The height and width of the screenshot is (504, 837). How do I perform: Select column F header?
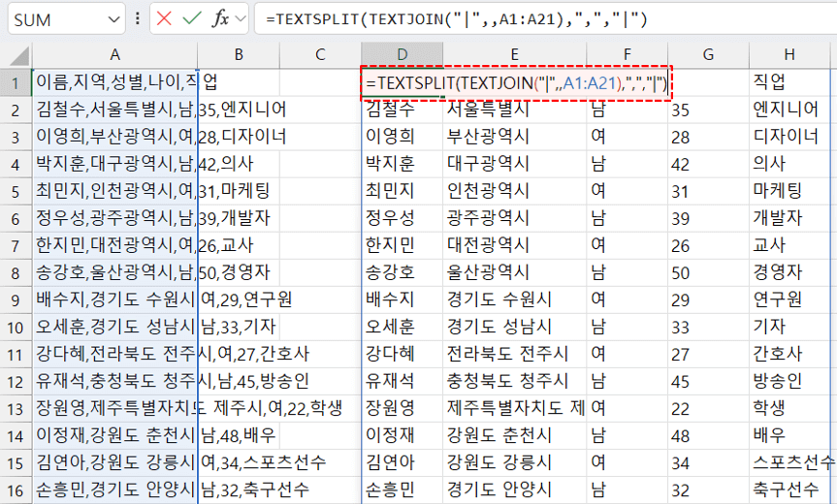point(628,55)
